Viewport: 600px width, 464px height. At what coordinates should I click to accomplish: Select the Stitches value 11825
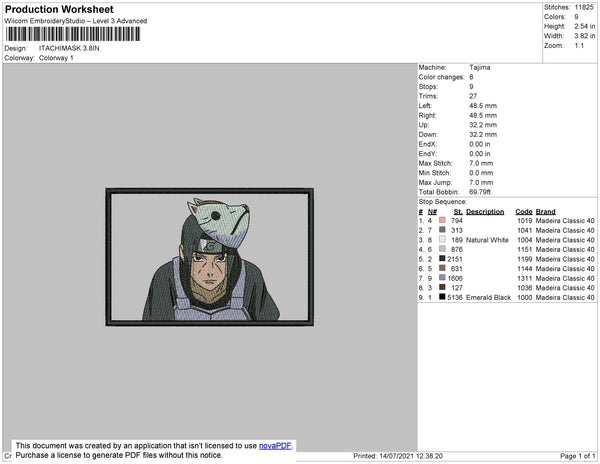584,7
